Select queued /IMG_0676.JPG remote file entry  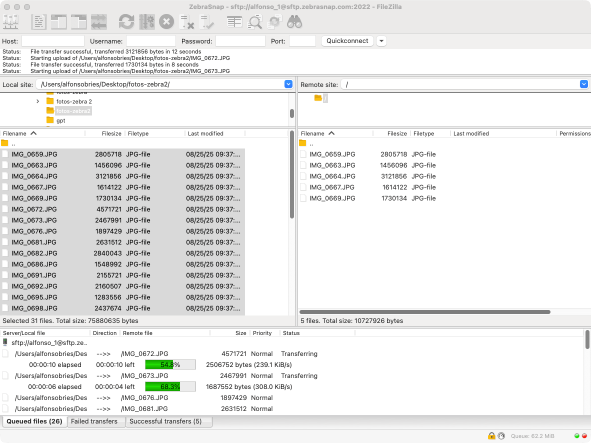point(144,397)
